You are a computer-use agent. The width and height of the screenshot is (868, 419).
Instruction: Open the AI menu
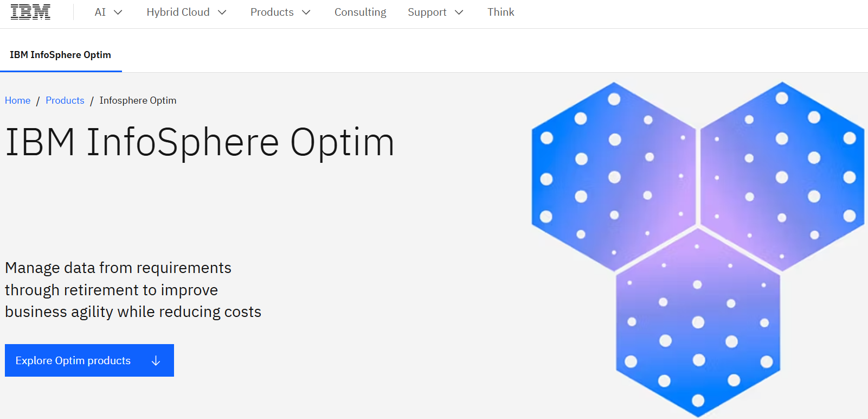tap(108, 12)
